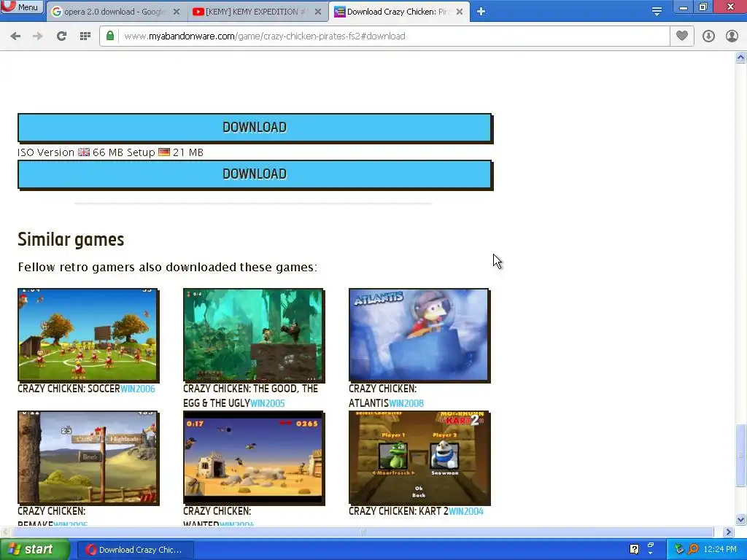Open the Windows start menu

point(34,550)
